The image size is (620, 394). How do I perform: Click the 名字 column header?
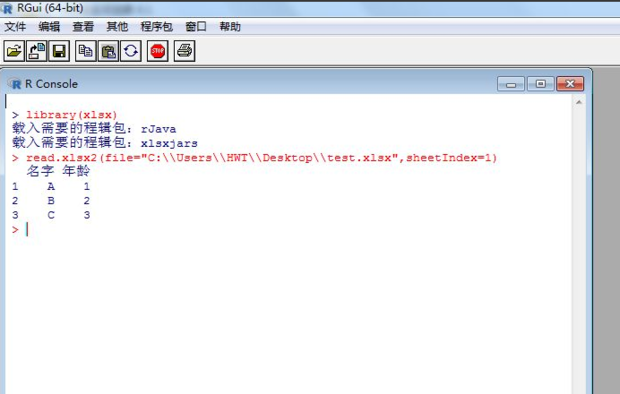click(40, 171)
